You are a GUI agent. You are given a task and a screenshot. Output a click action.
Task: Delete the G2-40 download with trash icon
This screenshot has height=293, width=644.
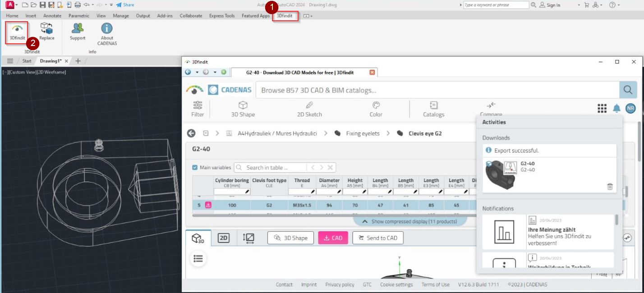click(x=610, y=186)
